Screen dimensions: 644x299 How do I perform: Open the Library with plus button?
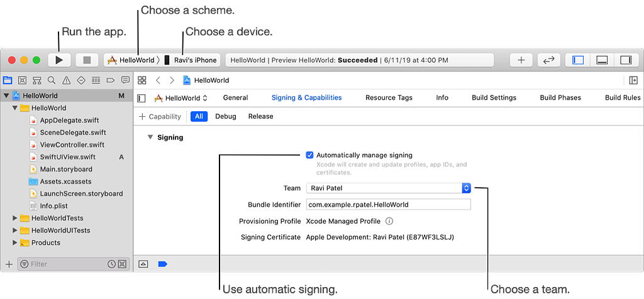521,60
